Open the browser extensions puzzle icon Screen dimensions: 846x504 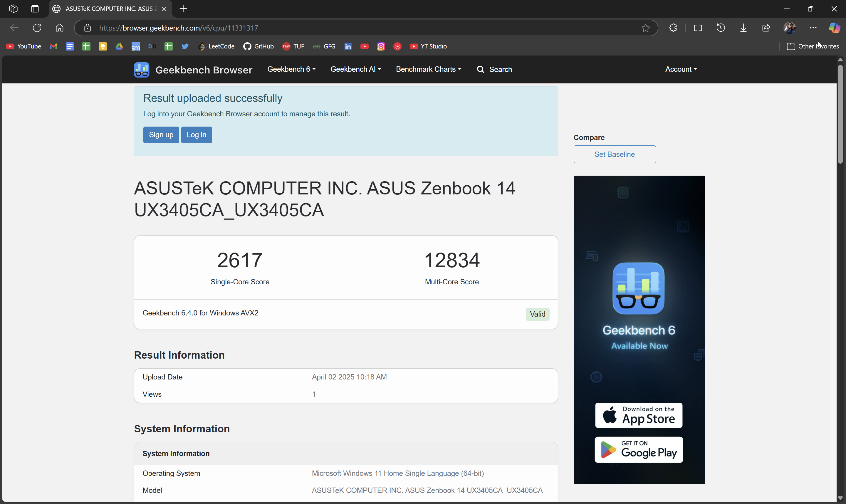[673, 28]
